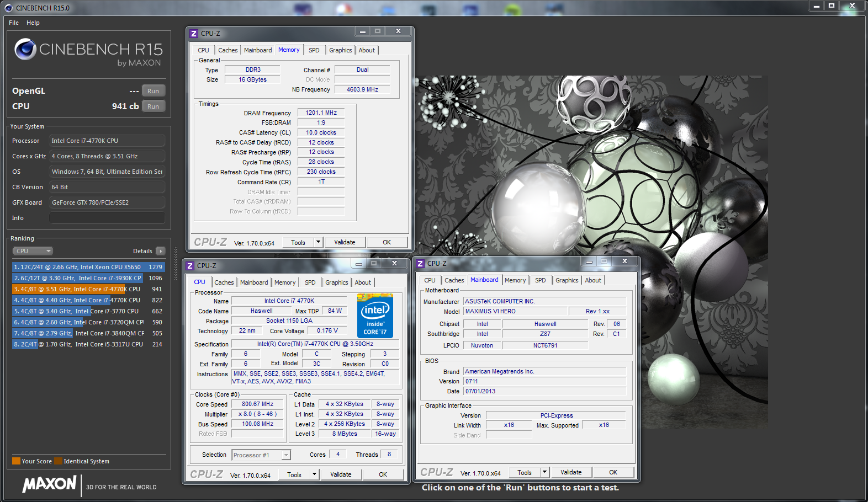Run the OpenGL benchmark test
This screenshot has width=868, height=502.
point(154,91)
